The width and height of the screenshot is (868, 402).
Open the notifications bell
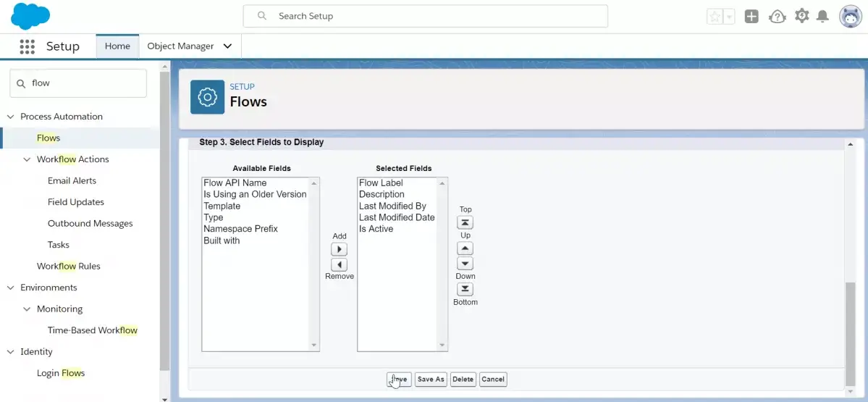coord(823,17)
